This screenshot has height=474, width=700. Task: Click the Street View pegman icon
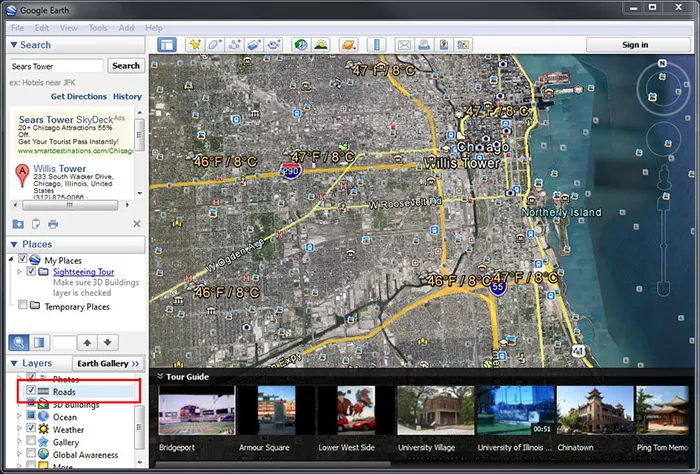(664, 178)
